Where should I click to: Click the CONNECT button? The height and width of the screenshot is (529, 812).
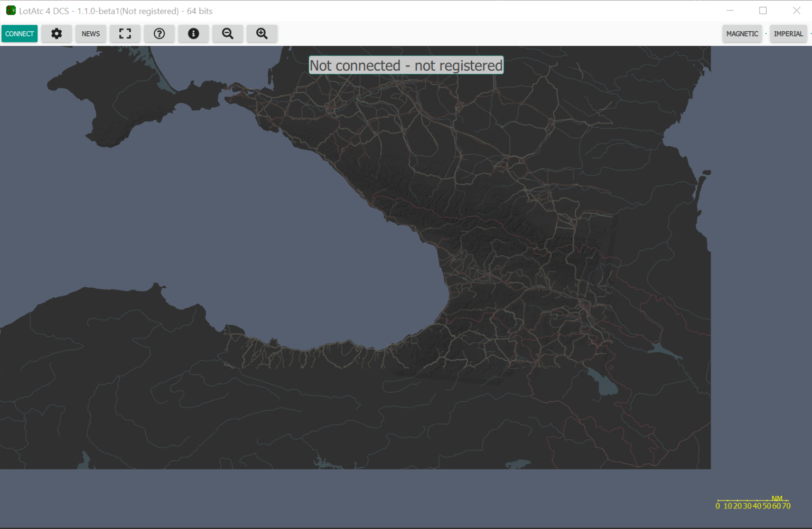click(x=20, y=34)
